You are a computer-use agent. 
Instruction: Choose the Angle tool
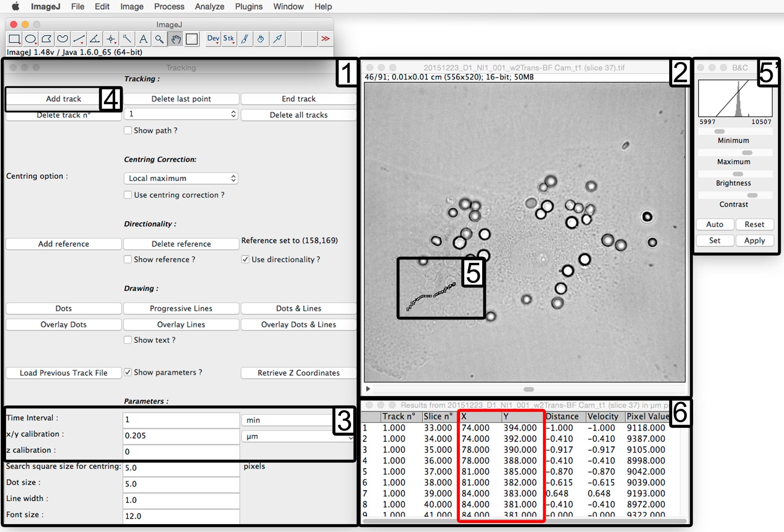coord(94,39)
